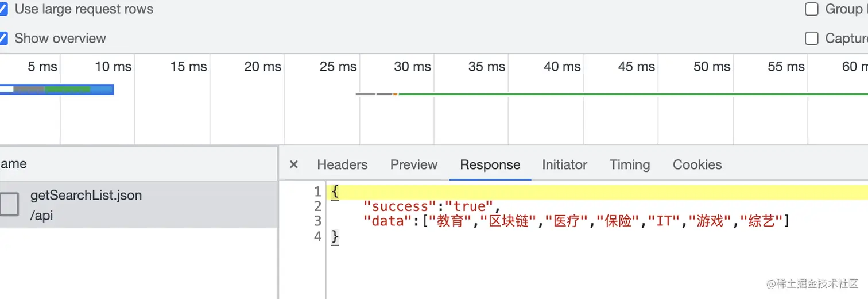Toggle Use large request rows checkbox

[x=3, y=9]
